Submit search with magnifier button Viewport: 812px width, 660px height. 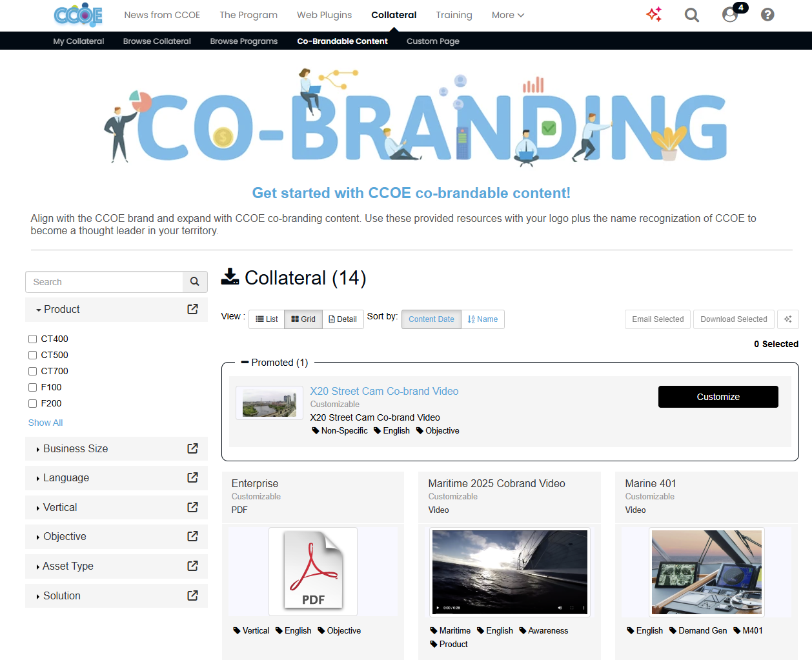(x=194, y=282)
